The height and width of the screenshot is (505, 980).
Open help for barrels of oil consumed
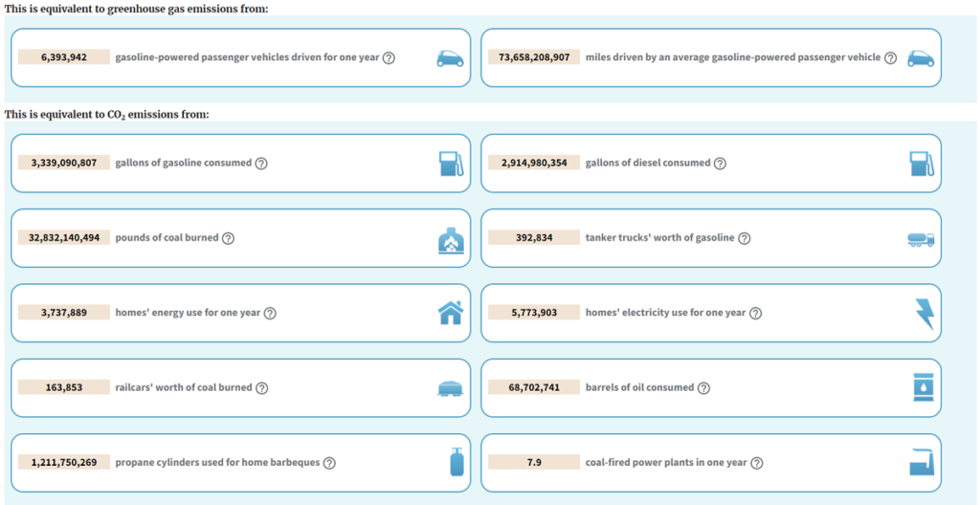[x=703, y=388]
